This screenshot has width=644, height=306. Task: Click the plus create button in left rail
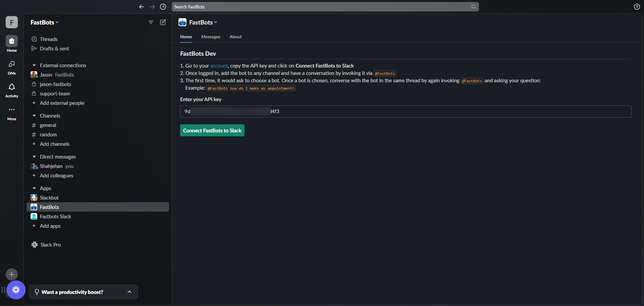[x=12, y=274]
